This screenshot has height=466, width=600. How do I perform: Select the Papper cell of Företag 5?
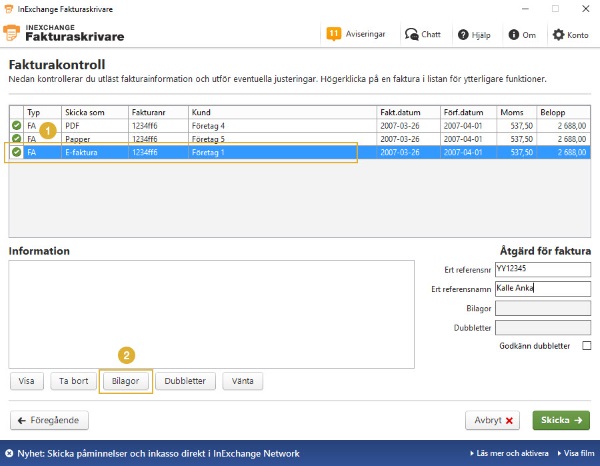pos(95,139)
